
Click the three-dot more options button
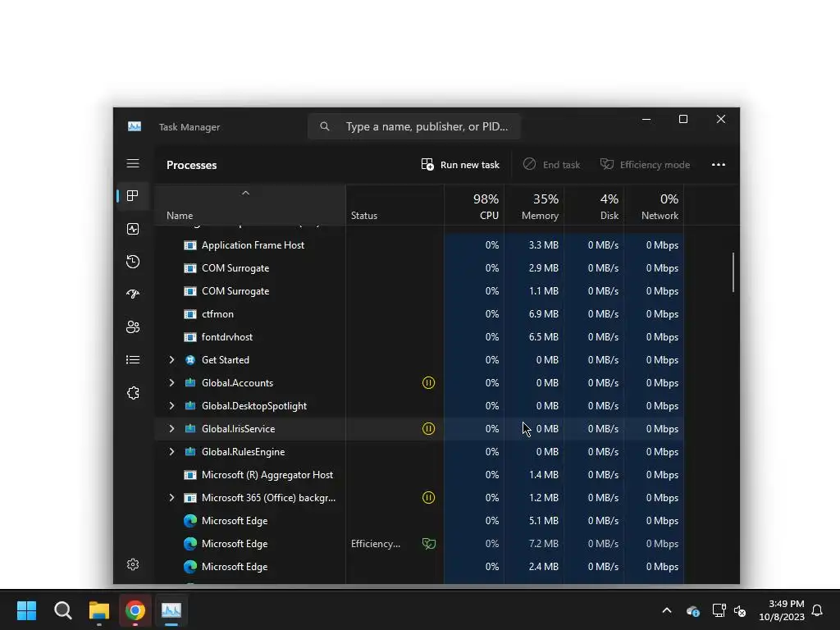pyautogui.click(x=719, y=164)
